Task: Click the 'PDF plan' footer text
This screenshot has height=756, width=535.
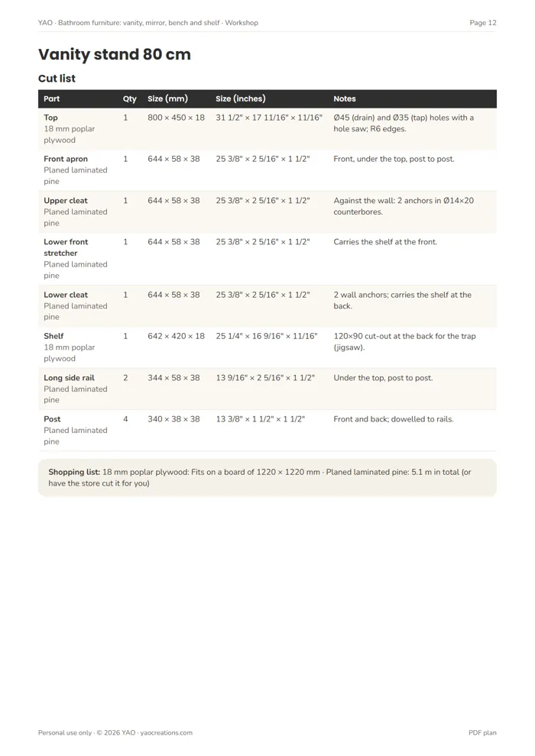Action: pos(482,732)
